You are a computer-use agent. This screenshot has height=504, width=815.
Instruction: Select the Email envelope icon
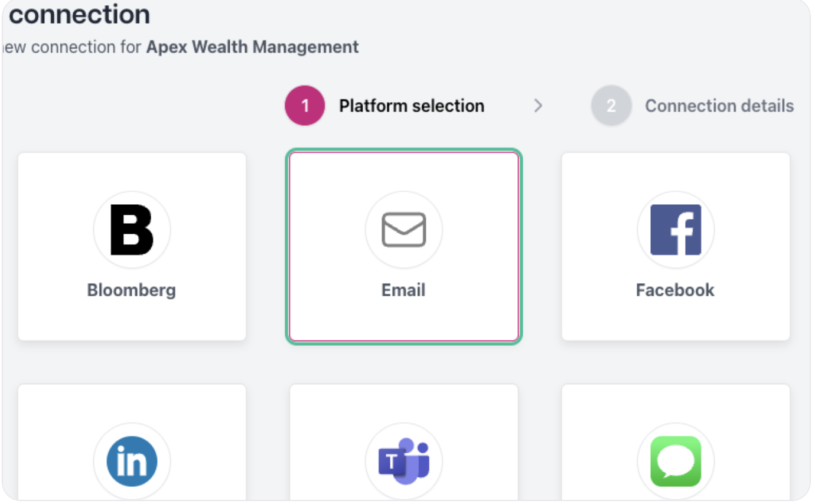(404, 230)
